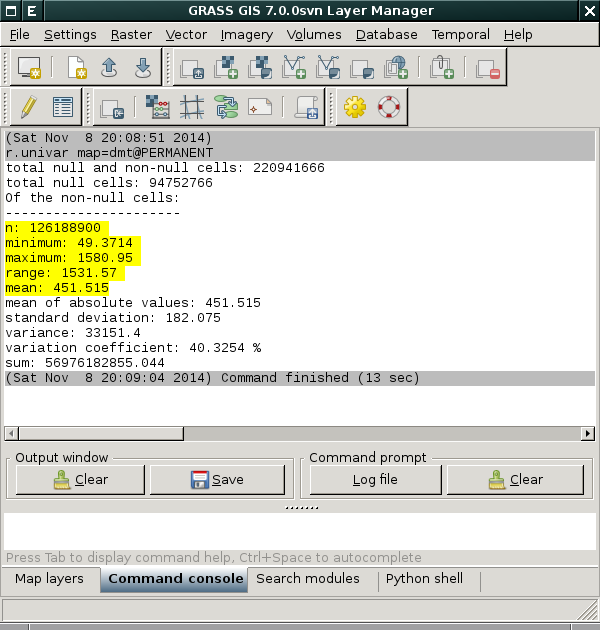Add group icon
600x630 pixels.
point(442,67)
